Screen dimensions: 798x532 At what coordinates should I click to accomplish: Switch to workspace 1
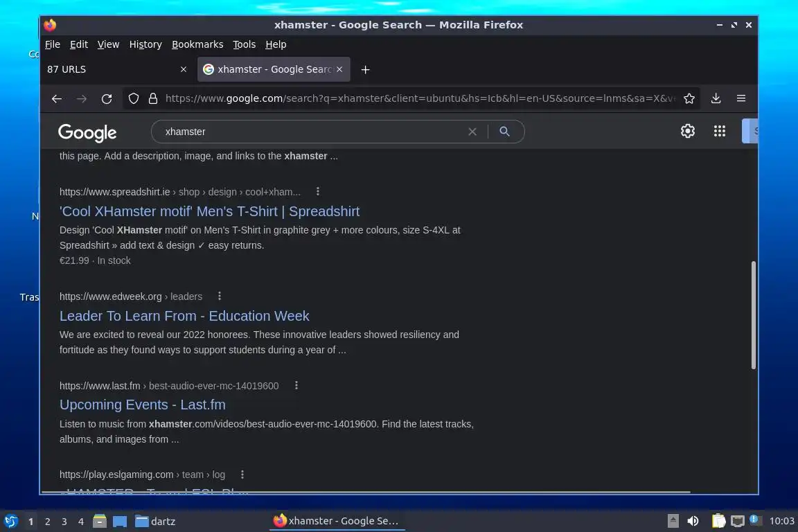click(x=31, y=522)
